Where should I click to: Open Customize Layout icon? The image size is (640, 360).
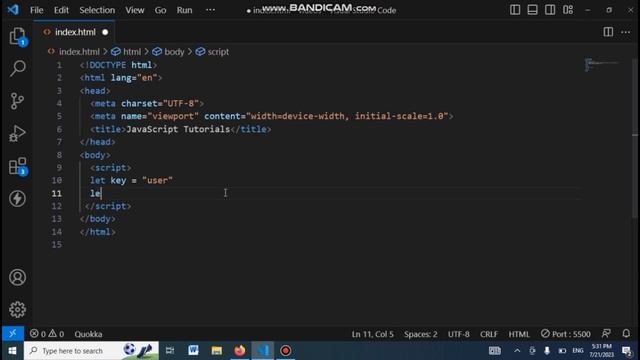point(568,10)
